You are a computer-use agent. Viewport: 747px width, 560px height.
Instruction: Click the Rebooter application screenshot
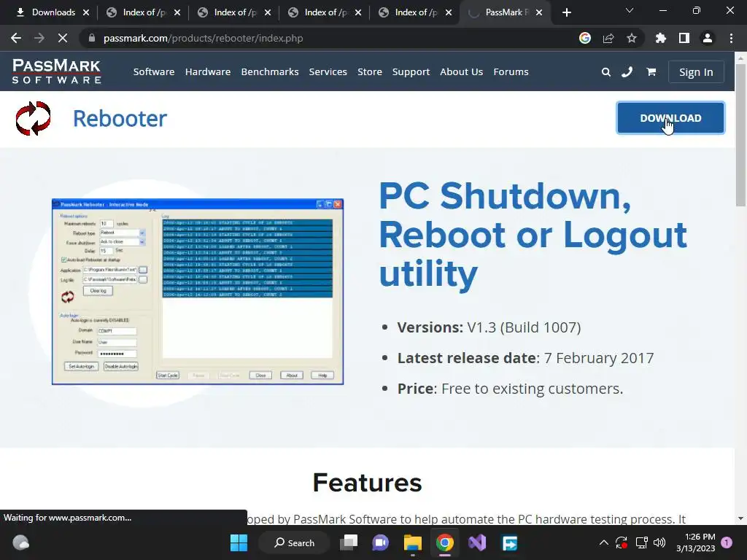pyautogui.click(x=198, y=292)
